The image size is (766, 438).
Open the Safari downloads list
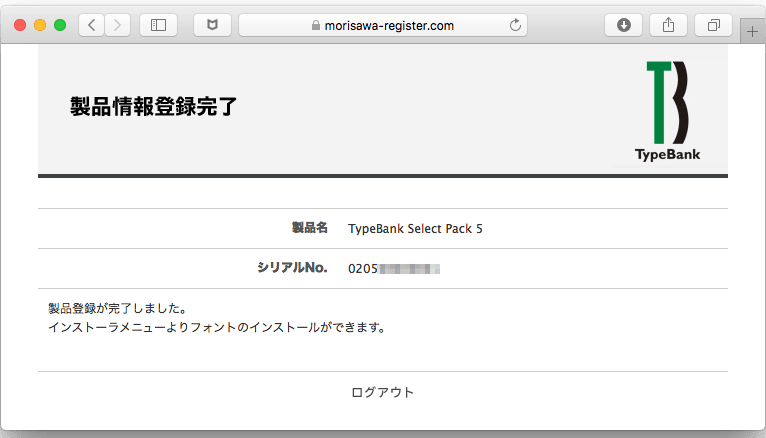click(x=623, y=25)
